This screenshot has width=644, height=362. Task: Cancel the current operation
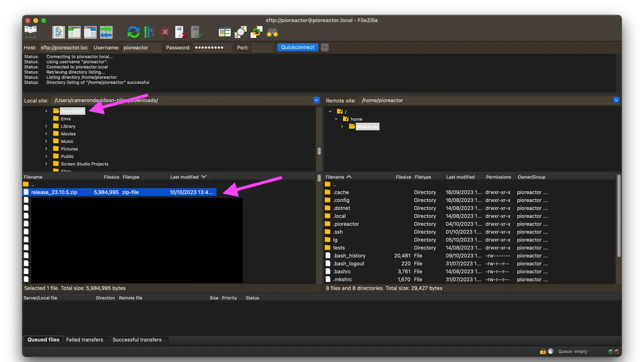165,32
